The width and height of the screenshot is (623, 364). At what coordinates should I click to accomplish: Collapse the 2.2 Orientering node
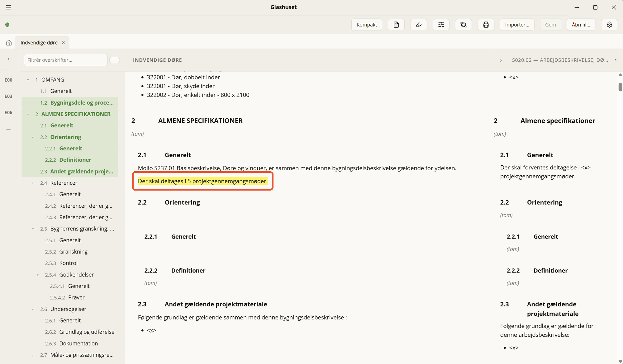coord(33,137)
